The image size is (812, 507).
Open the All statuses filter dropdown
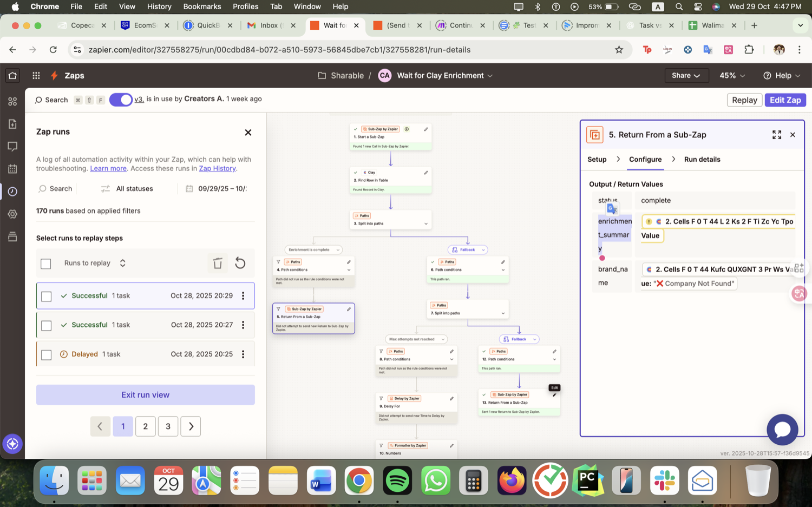click(127, 189)
